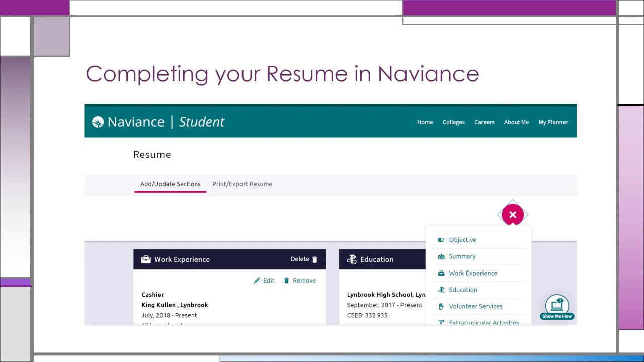Click the Work Experience card header title
The image size is (644, 362).
(x=182, y=259)
